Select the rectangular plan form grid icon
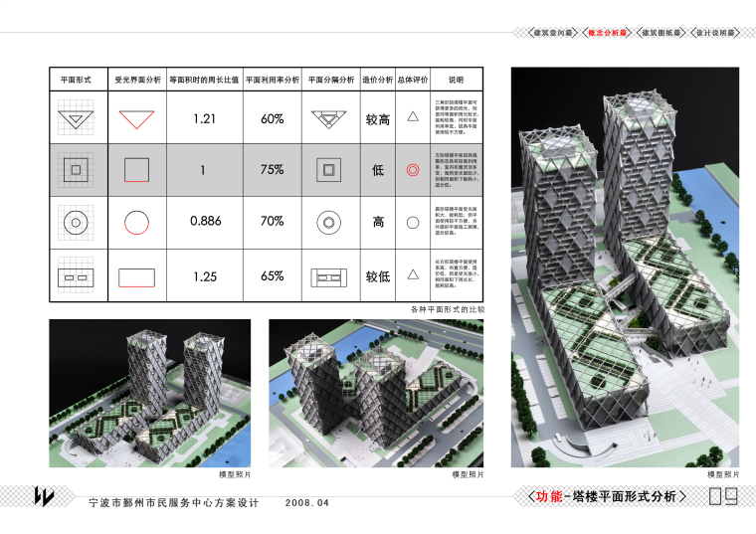The height and width of the screenshot is (534, 756). [75, 276]
